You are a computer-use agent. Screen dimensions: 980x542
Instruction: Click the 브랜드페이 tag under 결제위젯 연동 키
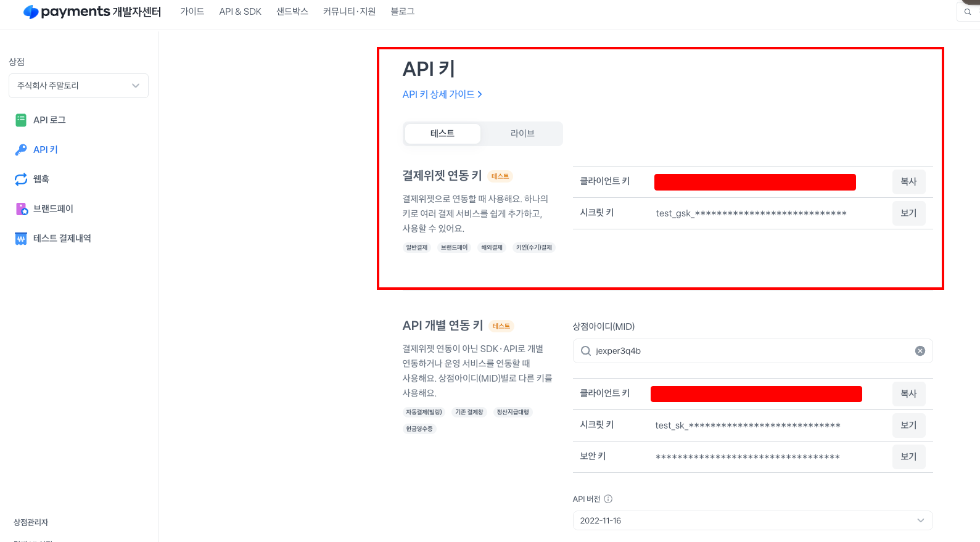pos(455,248)
